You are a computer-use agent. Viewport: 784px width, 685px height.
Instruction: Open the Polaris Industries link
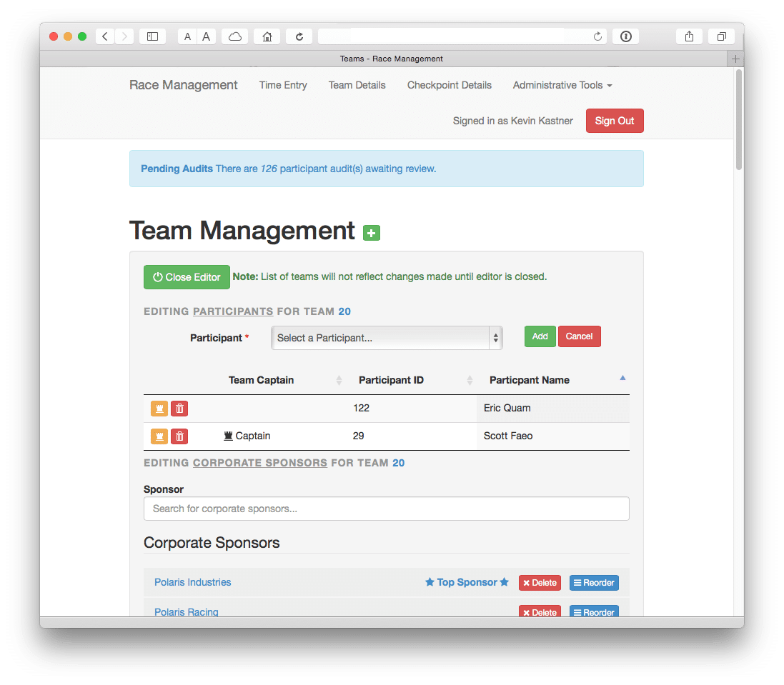192,583
